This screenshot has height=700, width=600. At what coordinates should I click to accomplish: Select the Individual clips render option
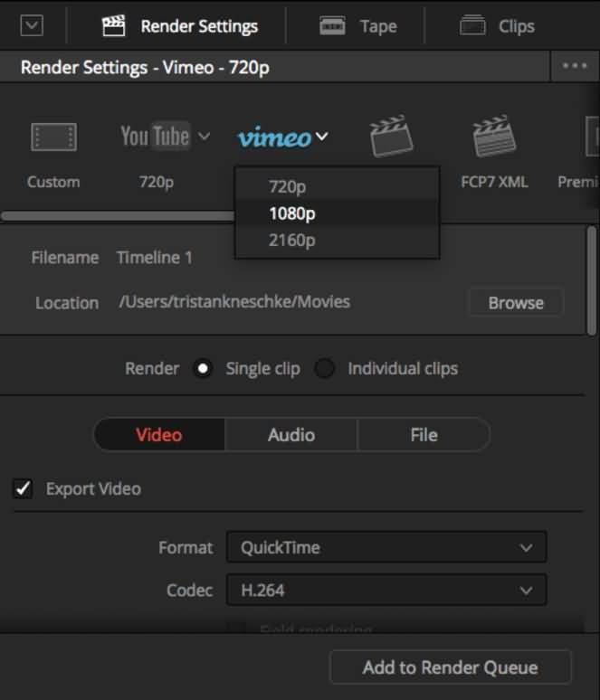(x=325, y=369)
